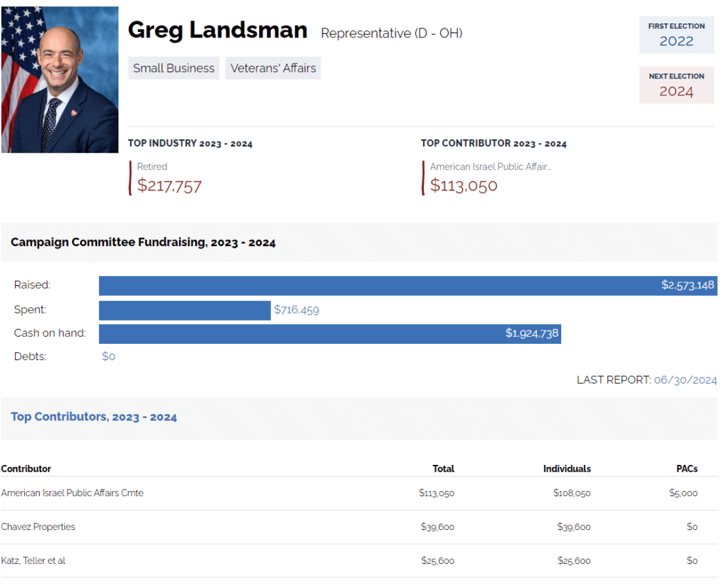Click the Spent fundraising bar
The height and width of the screenshot is (588, 724).
pos(185,310)
